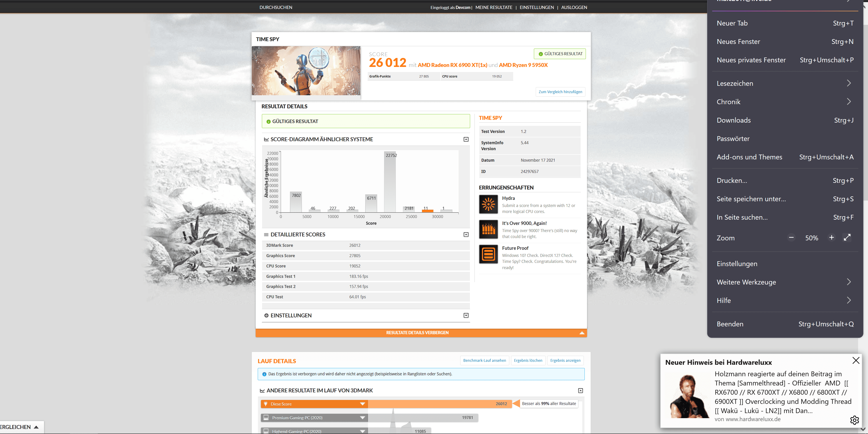Click the orange highlighted histogram bar labeled 11

pos(427,211)
